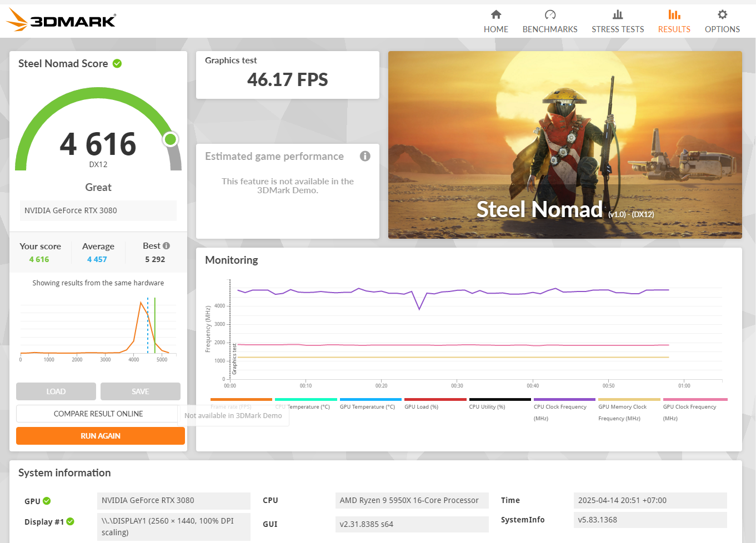Click the SAVE button
This screenshot has height=543, width=756.
tap(141, 391)
